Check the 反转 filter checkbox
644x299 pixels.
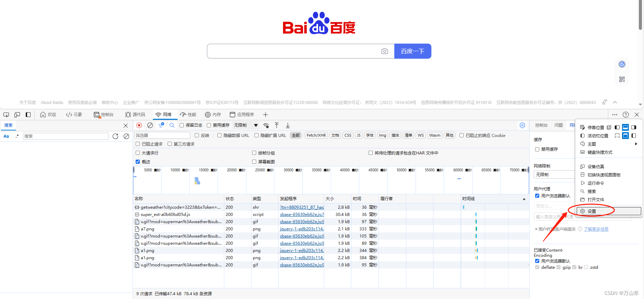197,135
